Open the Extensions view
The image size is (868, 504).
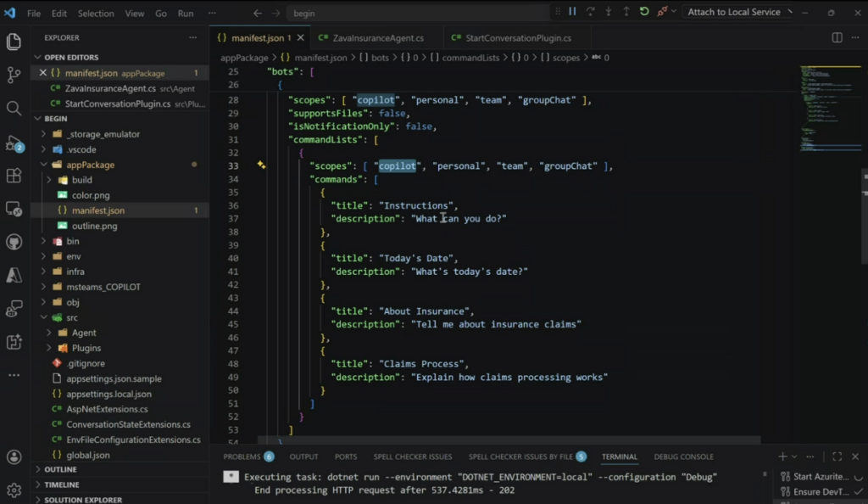(14, 176)
